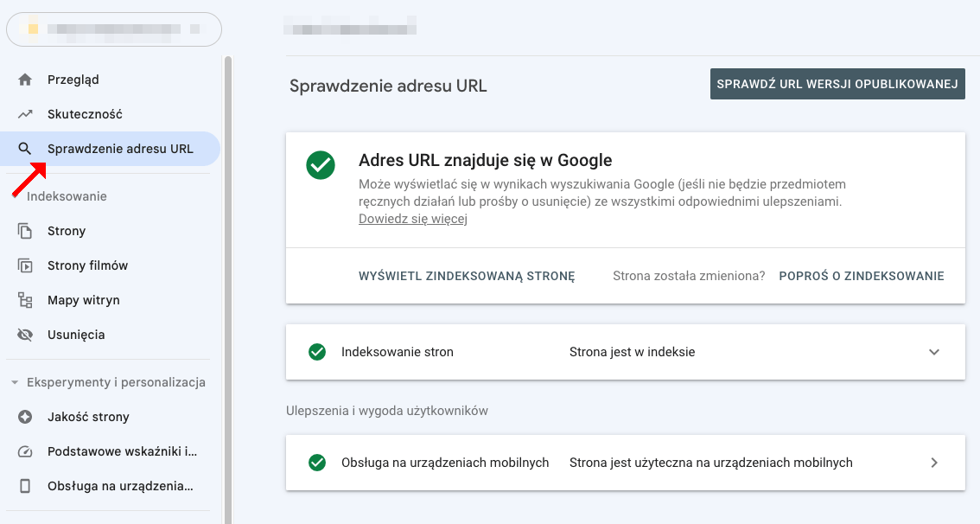Click SPRAWDŹ URL WERSJI OPUBLIKOWANEJ button

tap(837, 84)
